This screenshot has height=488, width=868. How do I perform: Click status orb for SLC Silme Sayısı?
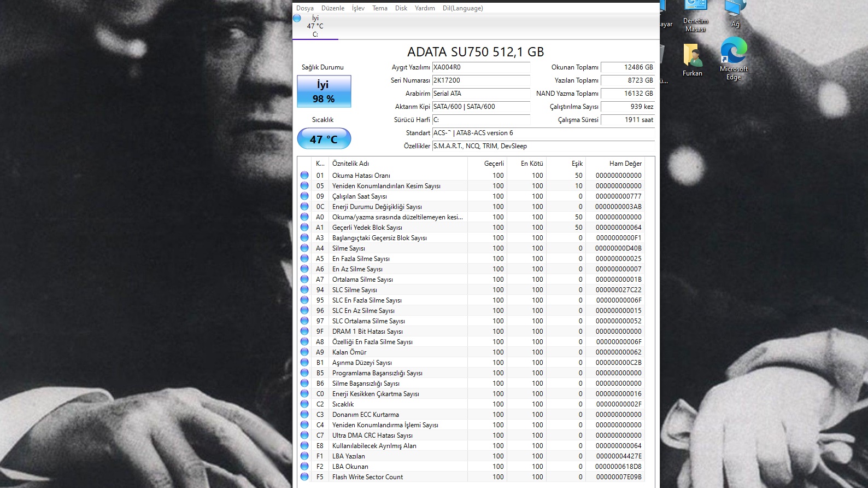304,289
